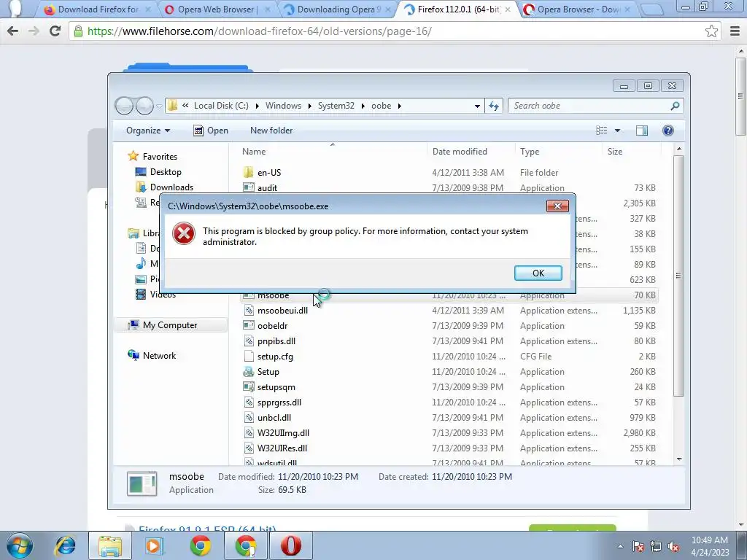
Task: Expand the arrow after Windows in breadcrumb
Action: [310, 106]
